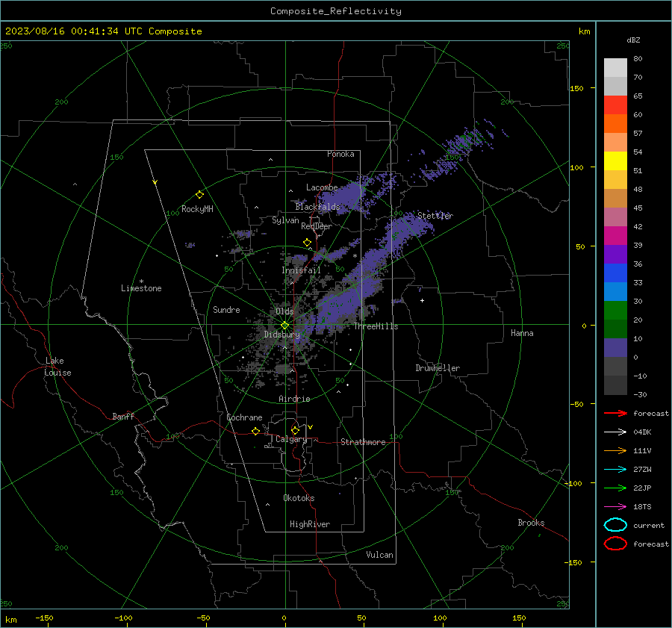The image size is (672, 628).
Task: Select the 80 dBZ light grey swatch
Action: coord(615,67)
